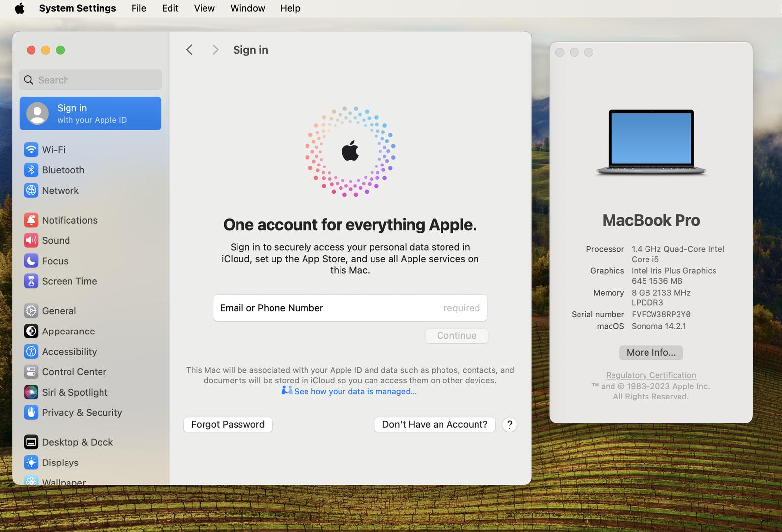Click the help question mark button
This screenshot has width=782, height=532.
pyautogui.click(x=510, y=425)
